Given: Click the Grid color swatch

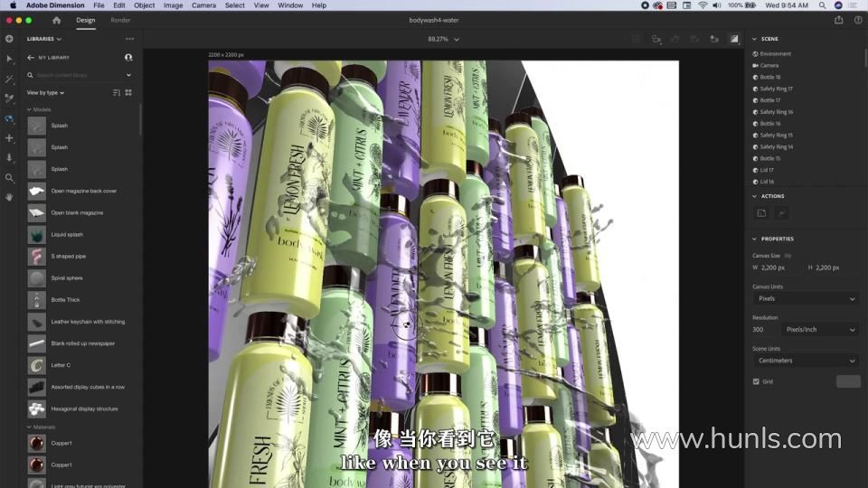Looking at the screenshot, I should [x=848, y=381].
